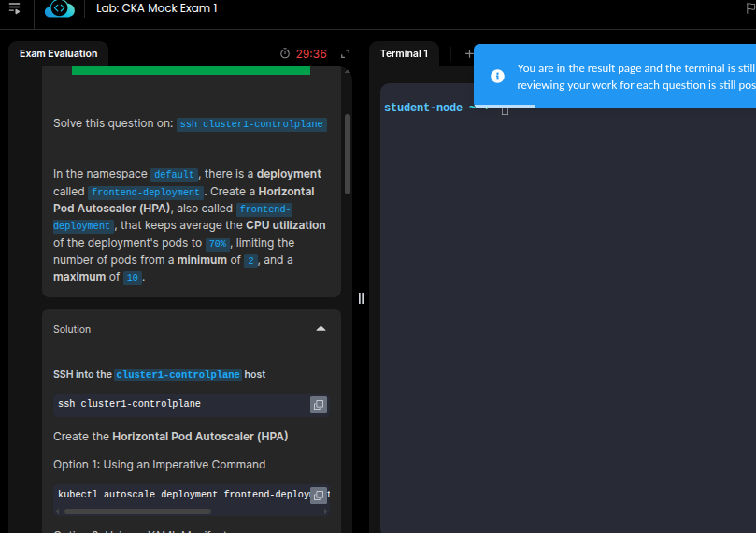This screenshot has width=756, height=533.
Task: Click the first frontend-deployment code label
Action: pos(145,192)
